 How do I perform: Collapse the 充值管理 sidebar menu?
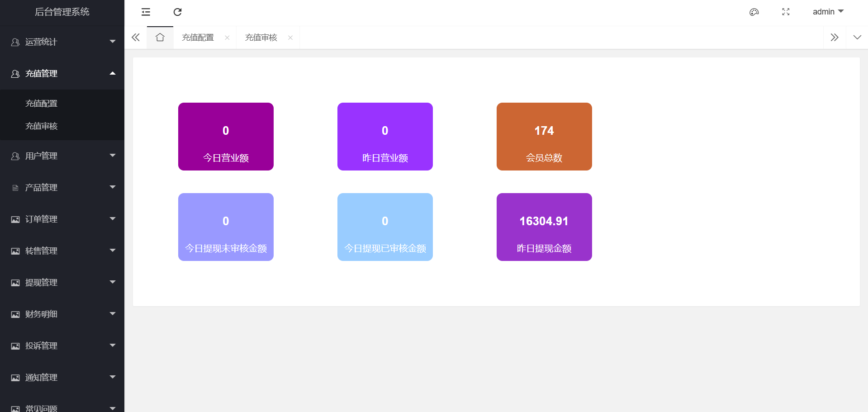click(62, 74)
